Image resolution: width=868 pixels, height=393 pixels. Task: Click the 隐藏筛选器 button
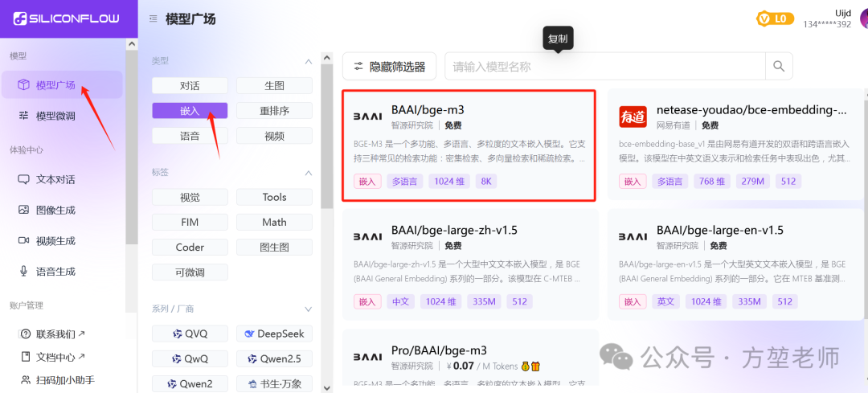[389, 67]
